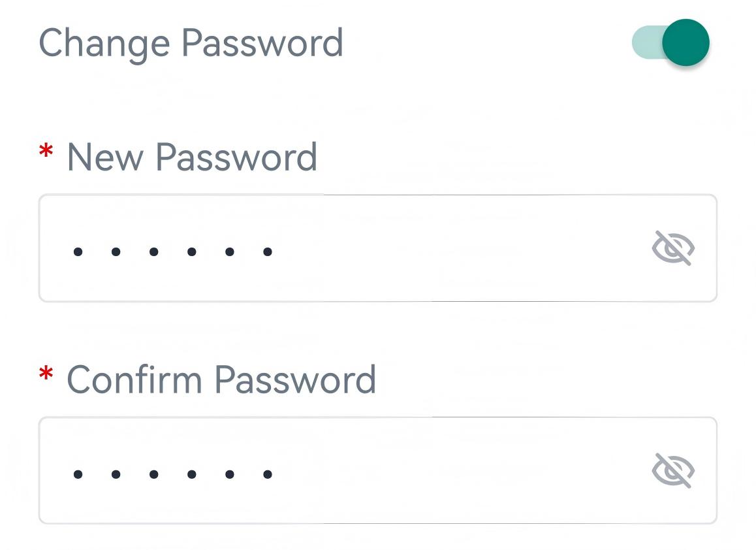The height and width of the screenshot is (550, 756).
Task: Click the Change Password label text
Action: click(191, 43)
